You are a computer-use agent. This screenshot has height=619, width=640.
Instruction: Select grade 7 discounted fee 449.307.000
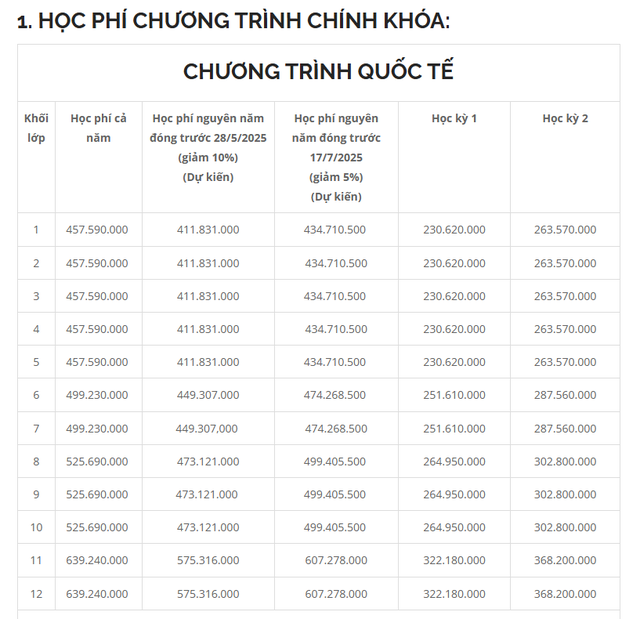pyautogui.click(x=207, y=428)
